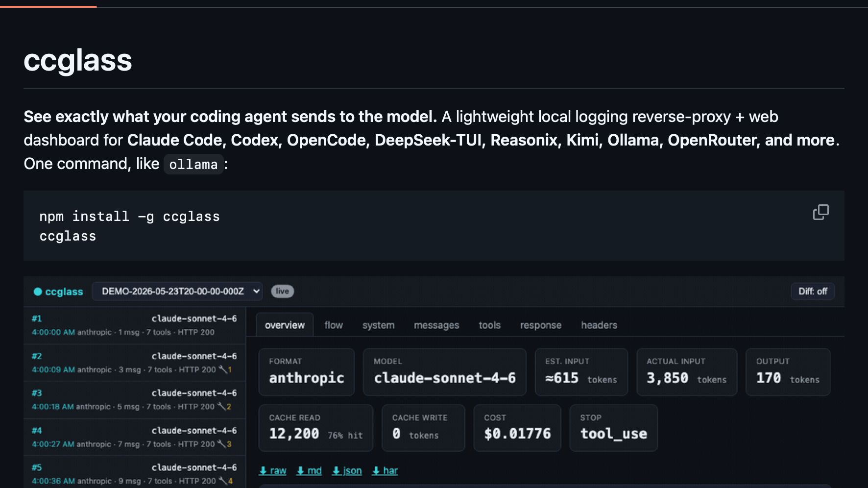Download the har export link

click(x=385, y=471)
